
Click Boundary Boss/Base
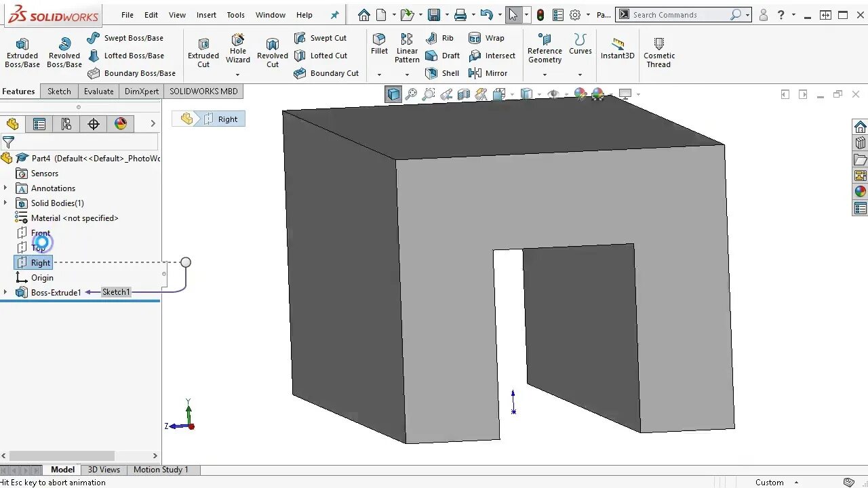click(132, 73)
